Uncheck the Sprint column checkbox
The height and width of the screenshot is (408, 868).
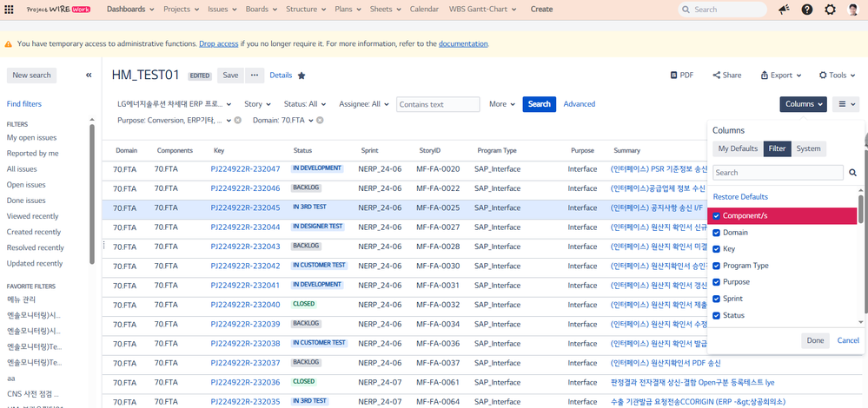(x=717, y=299)
